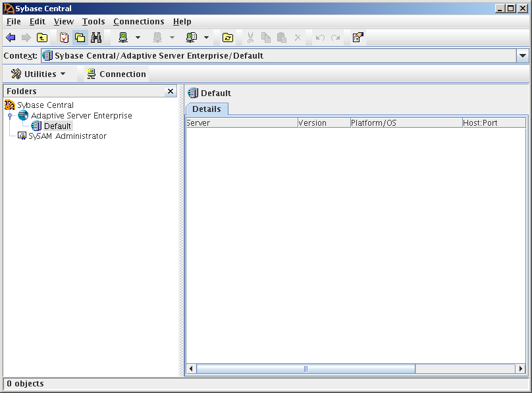Close the Folders pane
Viewport: 532px width, 393px height.
pos(171,92)
